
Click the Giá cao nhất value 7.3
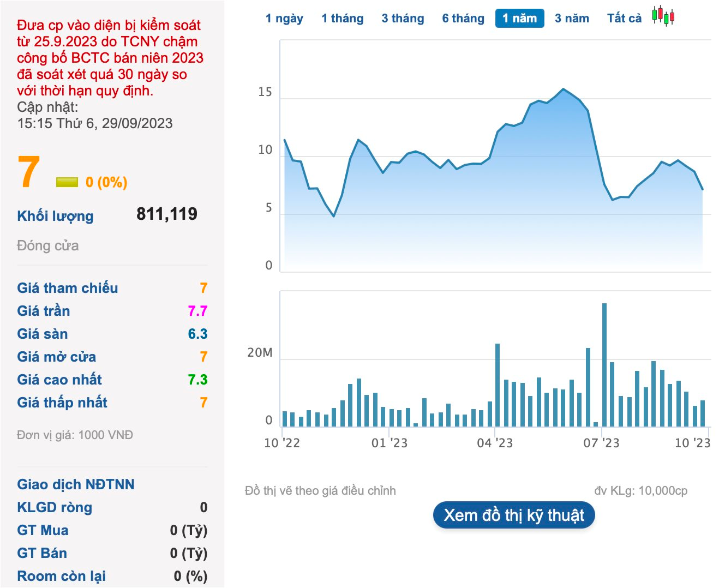pyautogui.click(x=197, y=380)
